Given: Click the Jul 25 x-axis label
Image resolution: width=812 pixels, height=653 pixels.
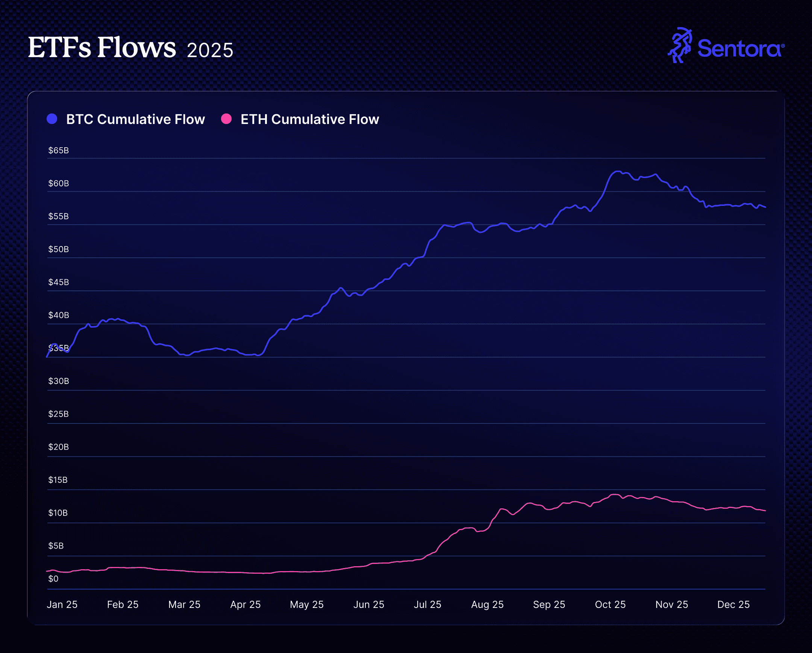Looking at the screenshot, I should click(427, 605).
